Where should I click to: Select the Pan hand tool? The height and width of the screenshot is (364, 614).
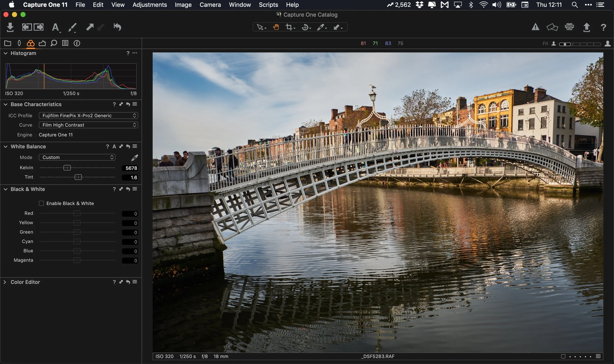pyautogui.click(x=276, y=27)
